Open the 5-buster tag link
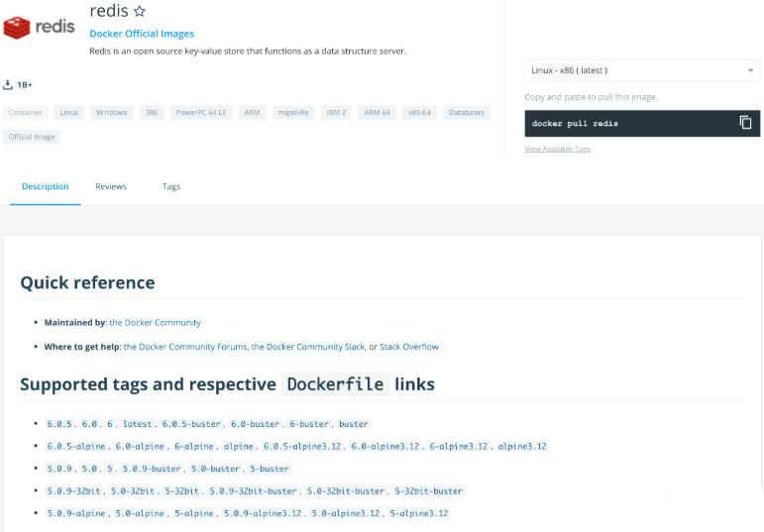Viewport: 764px width, 532px height. point(270,469)
